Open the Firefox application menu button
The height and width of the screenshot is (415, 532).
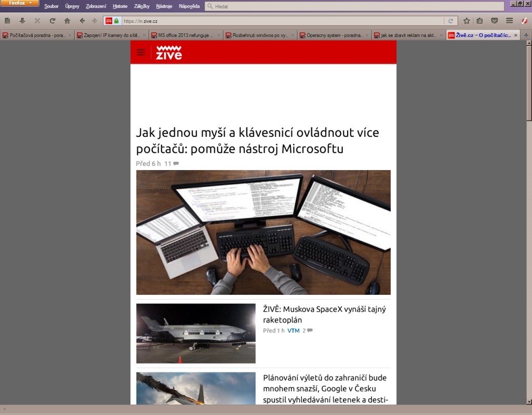pos(19,4)
